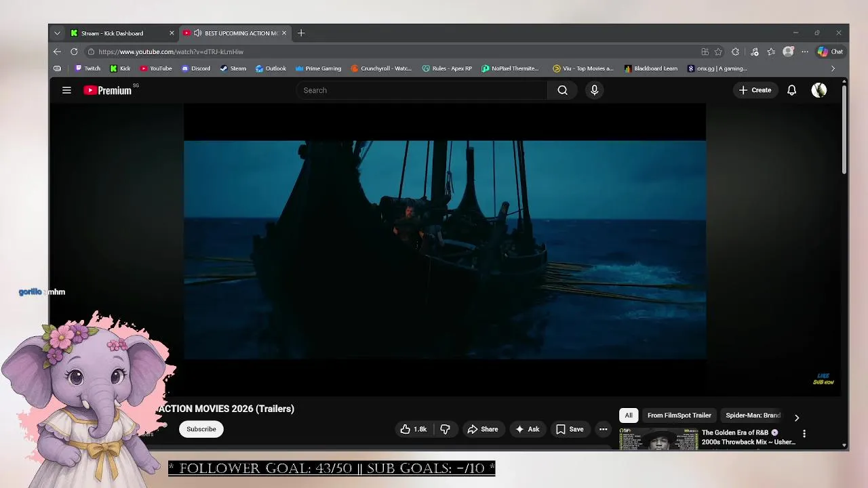Open Twitch bookmark
Viewport: 868px width, 488px height.
[x=87, y=68]
